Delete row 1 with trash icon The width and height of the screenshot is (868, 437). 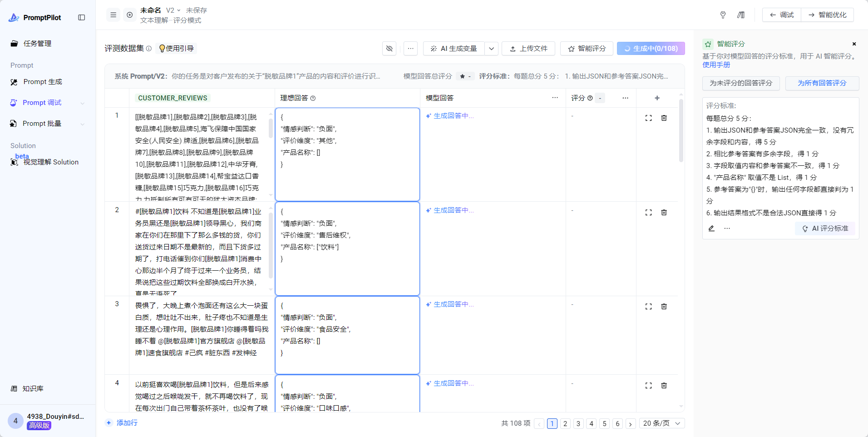coord(664,118)
